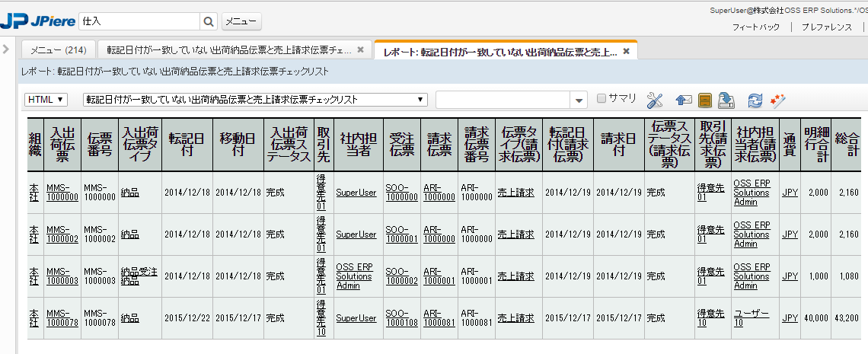This screenshot has height=354, width=868.
Task: Close the レポート tab
Action: point(626,52)
